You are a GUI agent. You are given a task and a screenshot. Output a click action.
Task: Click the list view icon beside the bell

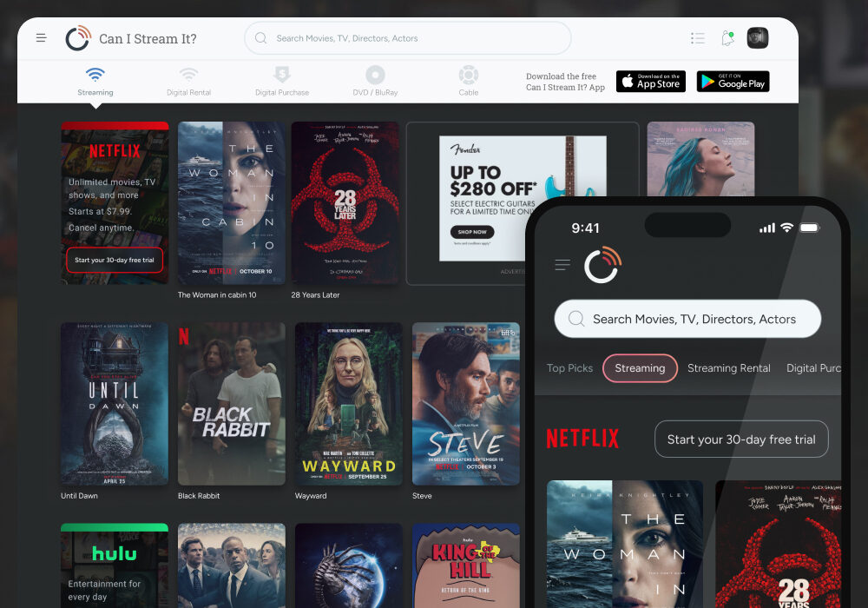pos(698,37)
